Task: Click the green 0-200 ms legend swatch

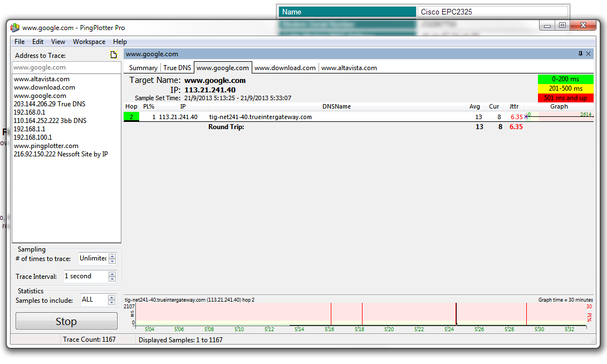Action: pyautogui.click(x=566, y=79)
